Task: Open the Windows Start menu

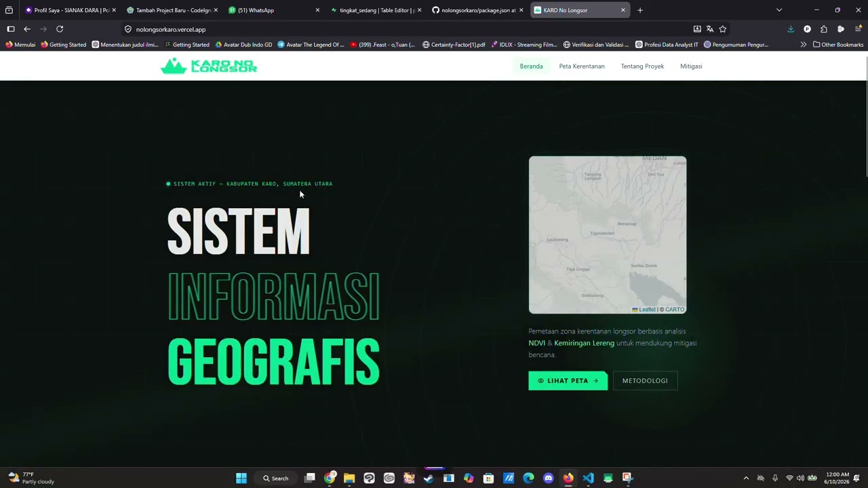Action: (241, 478)
